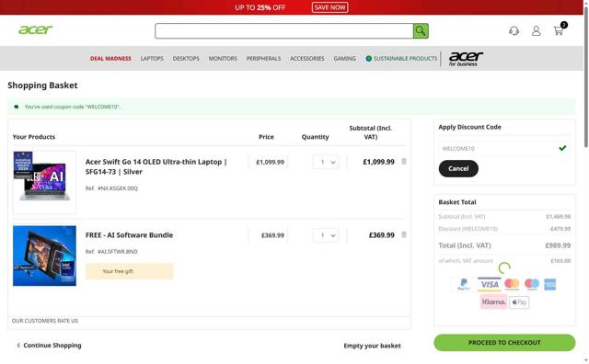Open the Gaming menu

click(344, 59)
